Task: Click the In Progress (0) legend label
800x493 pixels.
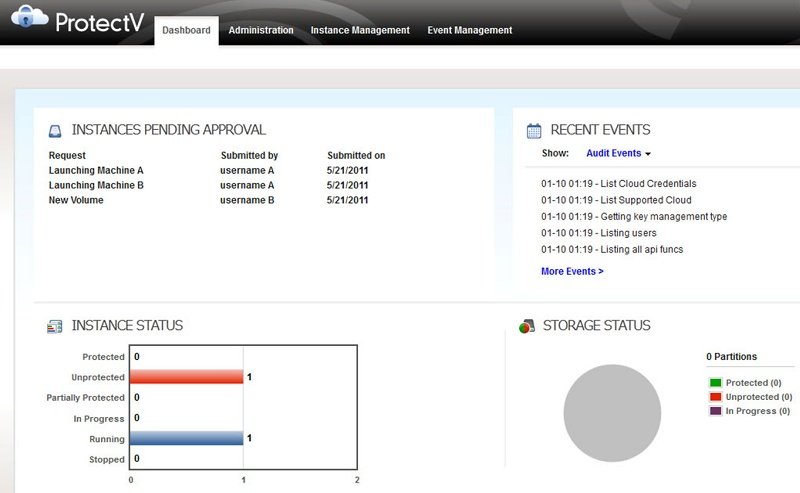Action: click(x=758, y=411)
